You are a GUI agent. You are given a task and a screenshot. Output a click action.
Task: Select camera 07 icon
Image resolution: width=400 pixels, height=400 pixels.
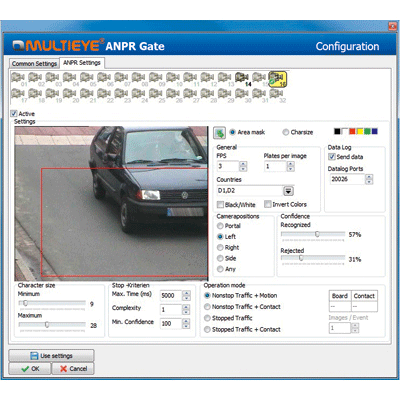click(x=121, y=78)
